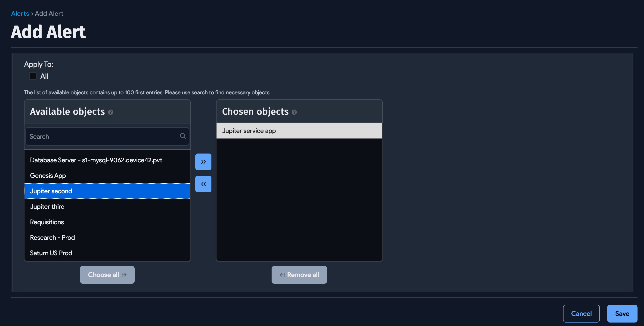Select Research - Prod entry
644x326 pixels.
click(52, 237)
